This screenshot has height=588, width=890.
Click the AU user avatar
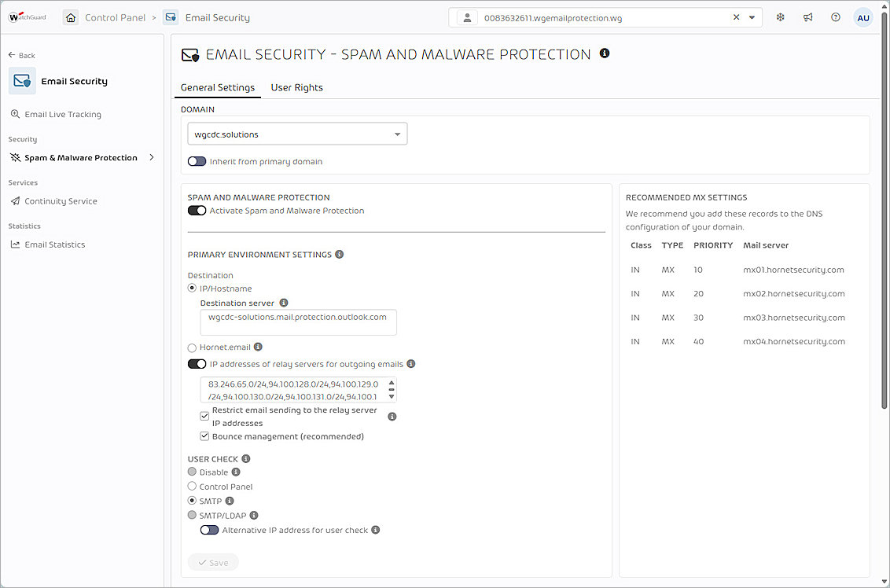863,17
